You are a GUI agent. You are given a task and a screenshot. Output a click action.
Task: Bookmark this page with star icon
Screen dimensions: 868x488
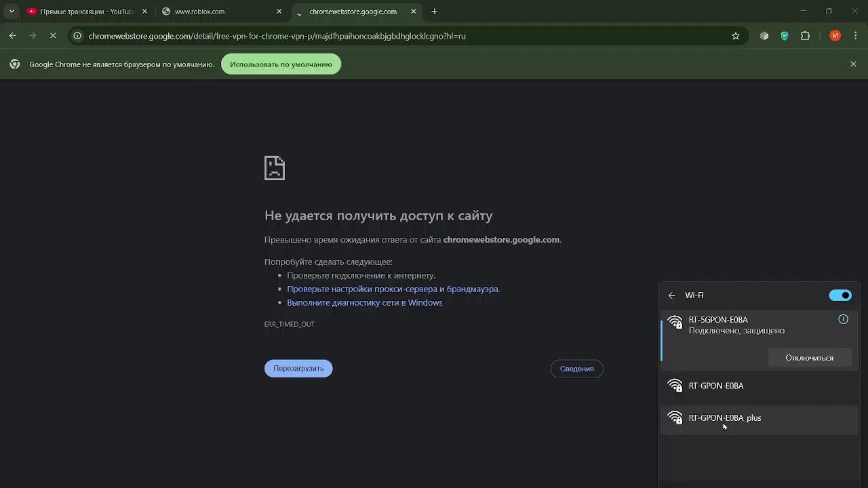pos(736,36)
